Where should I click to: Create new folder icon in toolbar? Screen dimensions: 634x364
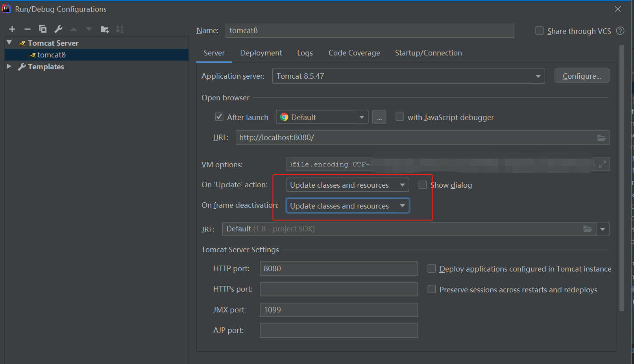[104, 29]
